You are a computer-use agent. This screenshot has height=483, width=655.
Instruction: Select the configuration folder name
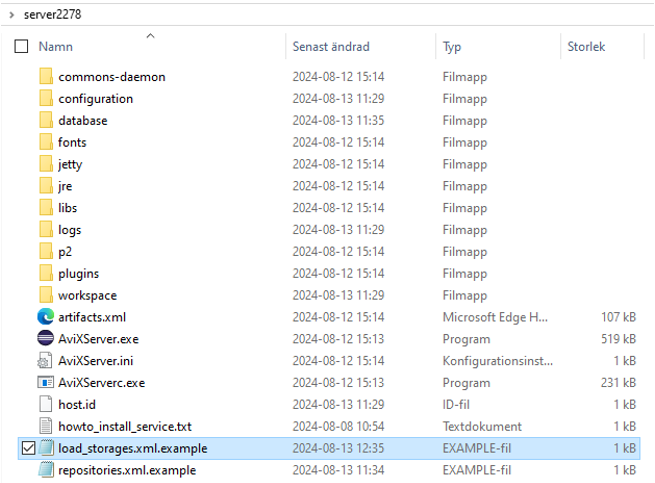pos(95,99)
